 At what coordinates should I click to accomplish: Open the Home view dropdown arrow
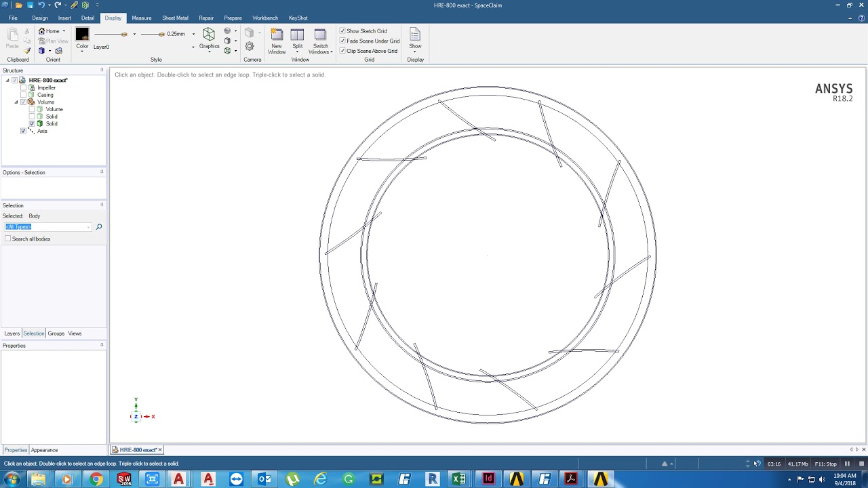(x=64, y=31)
